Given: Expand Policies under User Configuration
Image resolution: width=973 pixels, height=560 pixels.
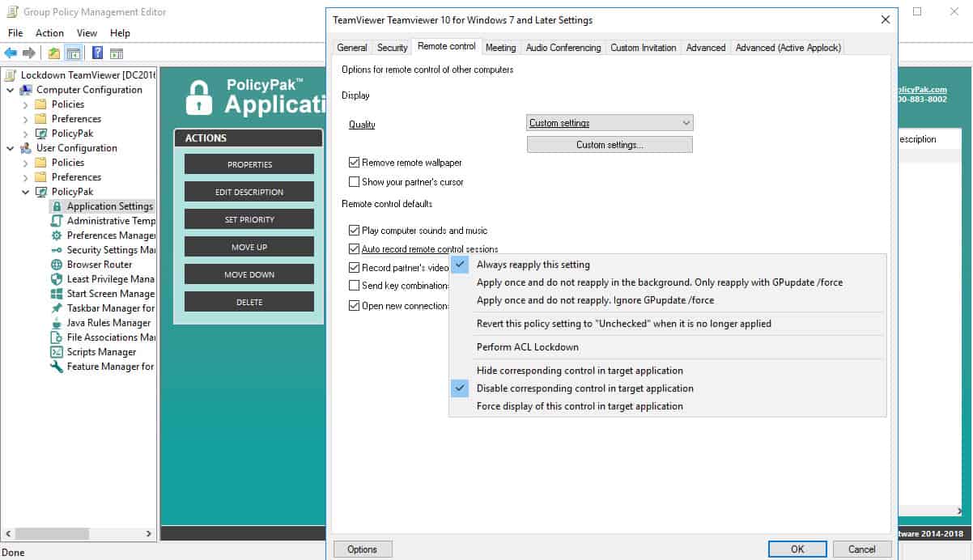Looking at the screenshot, I should 25,163.
